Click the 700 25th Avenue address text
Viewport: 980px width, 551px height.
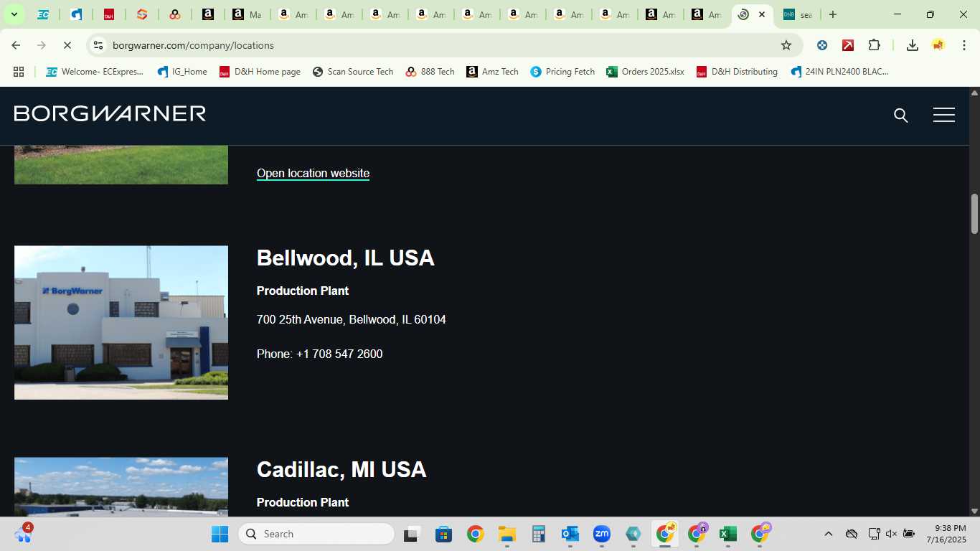click(352, 319)
